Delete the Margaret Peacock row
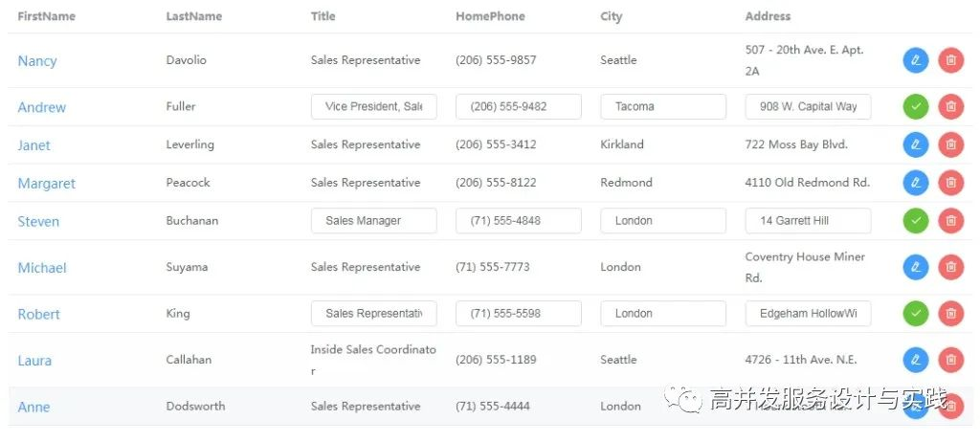Viewport: 980px width, 442px height. (x=950, y=183)
